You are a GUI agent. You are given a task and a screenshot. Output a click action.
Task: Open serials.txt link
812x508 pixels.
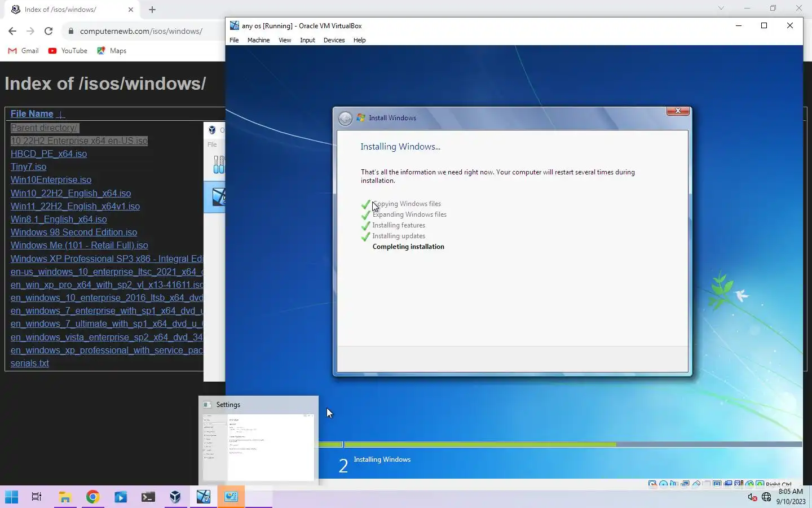tap(29, 363)
